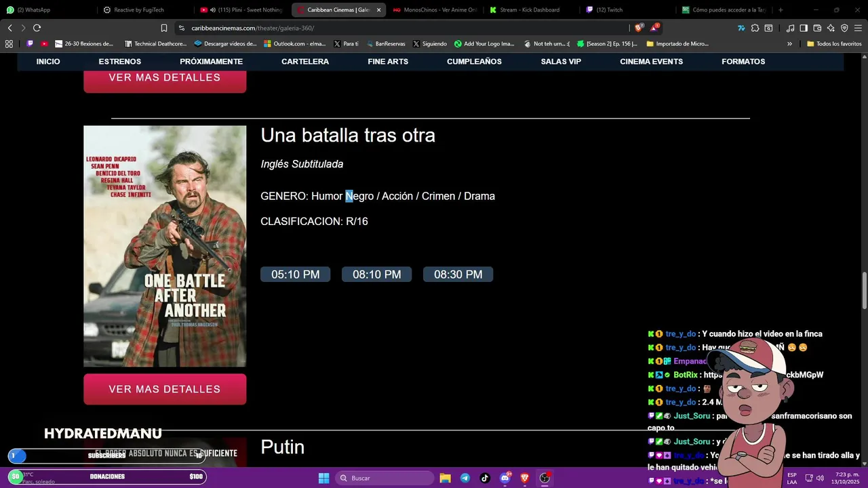Open the tab search icon beside the Extensions icon

768,28
